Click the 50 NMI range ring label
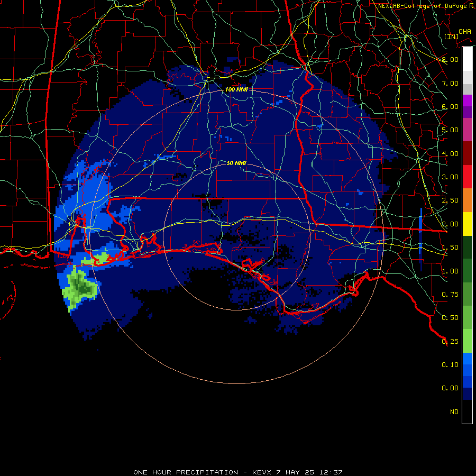 [236, 163]
